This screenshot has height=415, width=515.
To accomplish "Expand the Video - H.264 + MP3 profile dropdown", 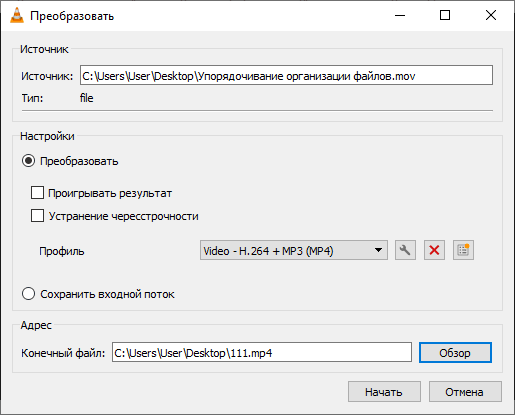I will click(x=294, y=250).
